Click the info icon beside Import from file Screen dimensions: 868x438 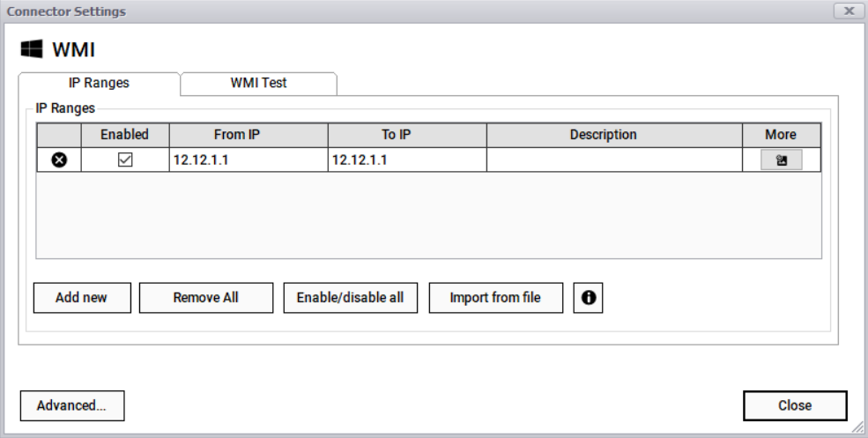click(x=588, y=298)
